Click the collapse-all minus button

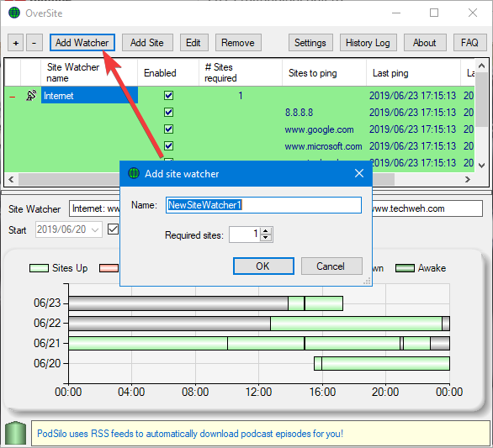tap(34, 43)
